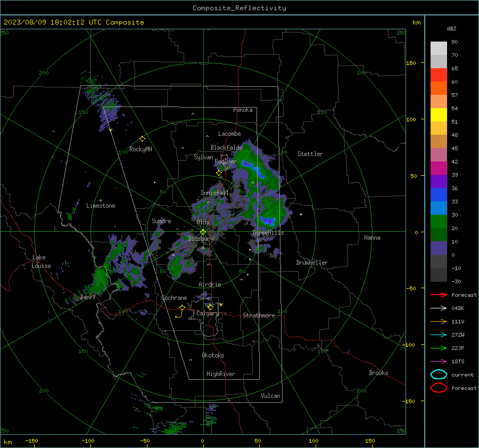The height and width of the screenshot is (448, 479).
Task: Click the Ponoka city label
Action: (x=243, y=110)
